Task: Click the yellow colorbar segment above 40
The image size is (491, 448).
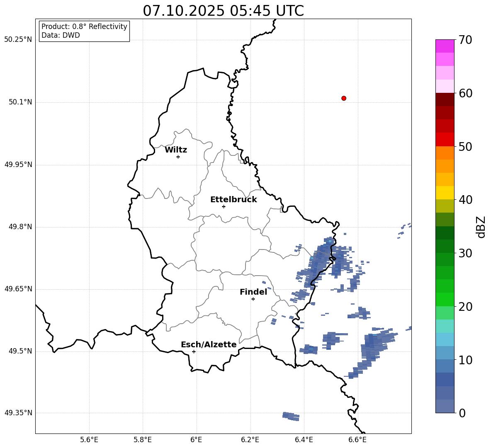Action: (445, 193)
